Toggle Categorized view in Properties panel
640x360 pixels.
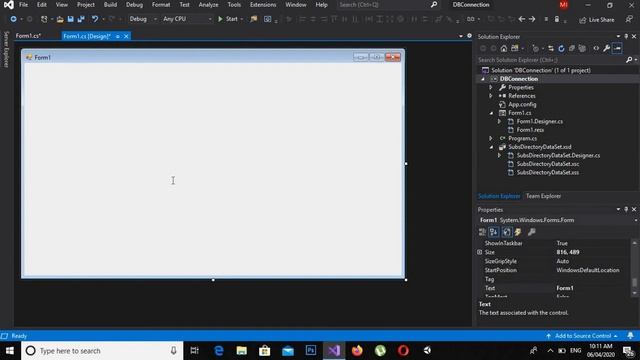(482, 232)
